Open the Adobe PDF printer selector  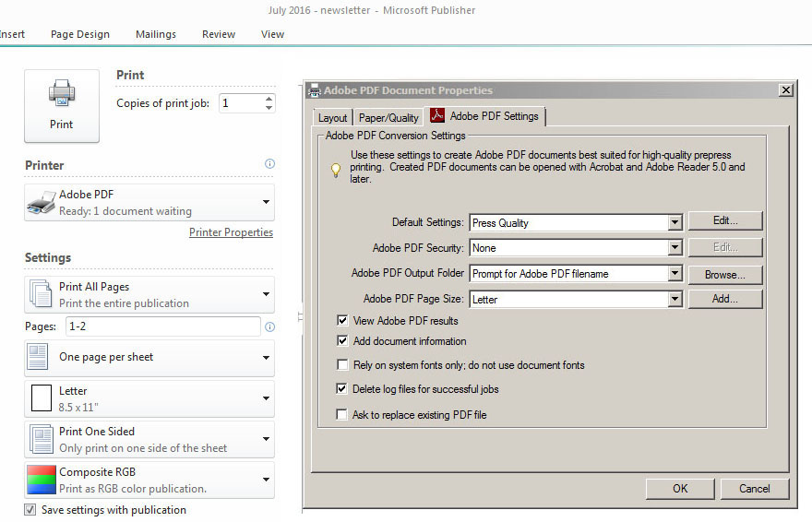click(x=149, y=202)
